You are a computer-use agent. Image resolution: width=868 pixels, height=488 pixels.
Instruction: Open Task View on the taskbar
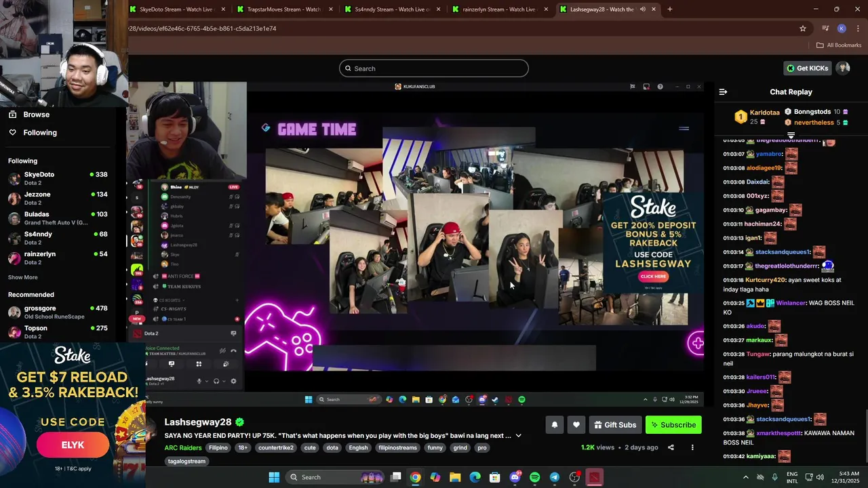(396, 477)
